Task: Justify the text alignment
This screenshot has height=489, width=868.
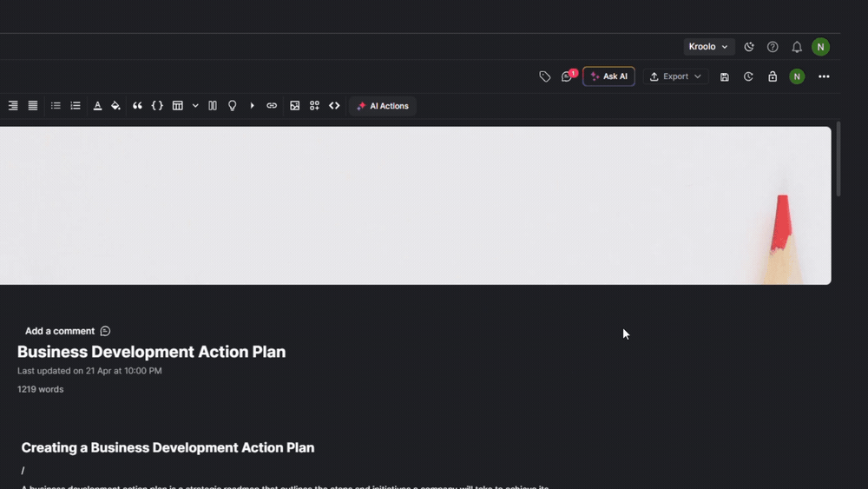Action: (33, 106)
